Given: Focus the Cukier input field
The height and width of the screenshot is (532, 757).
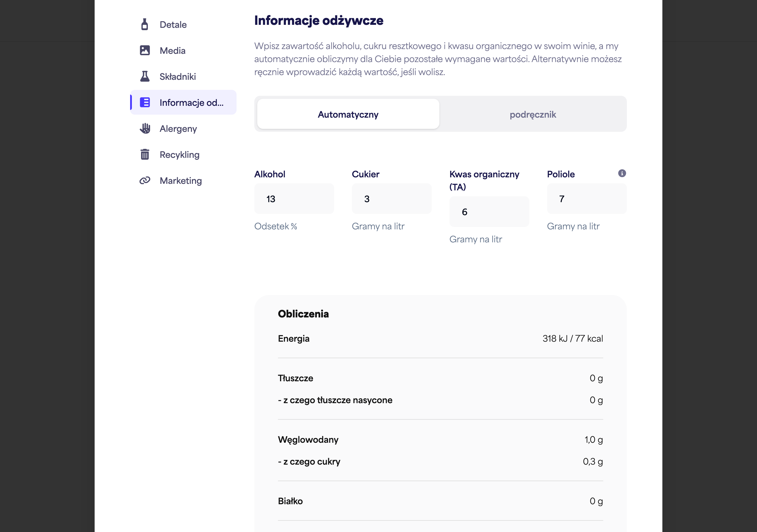Looking at the screenshot, I should 392,199.
